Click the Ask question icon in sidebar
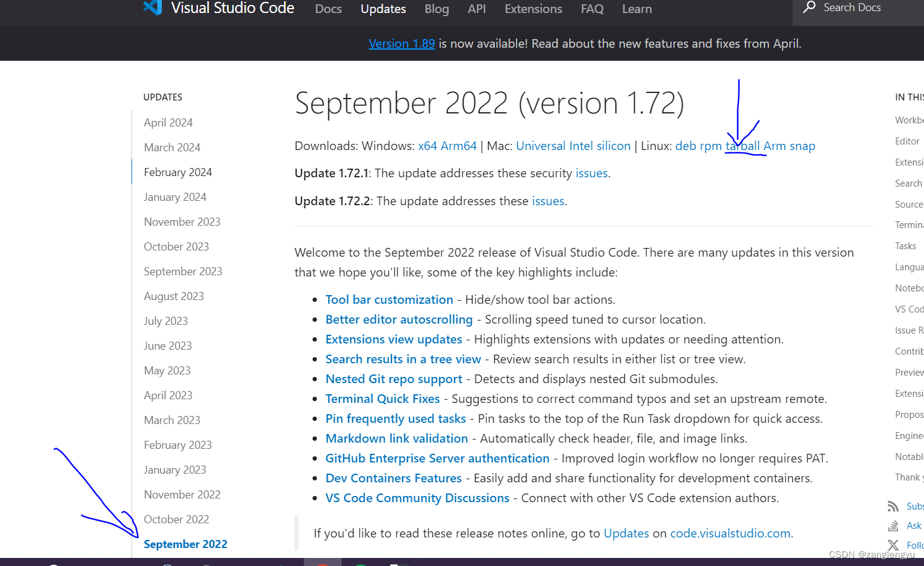This screenshot has width=924, height=566. click(893, 526)
